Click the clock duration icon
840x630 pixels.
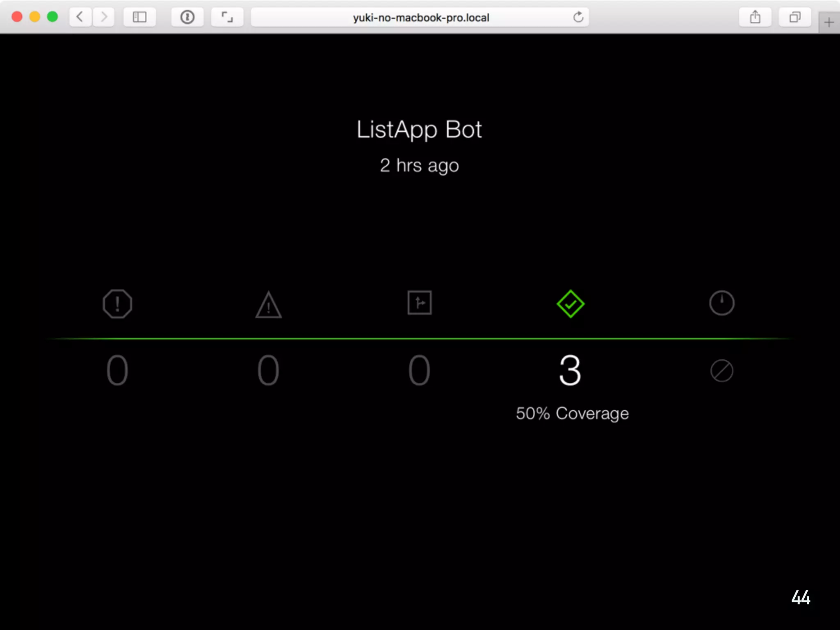[x=721, y=303]
